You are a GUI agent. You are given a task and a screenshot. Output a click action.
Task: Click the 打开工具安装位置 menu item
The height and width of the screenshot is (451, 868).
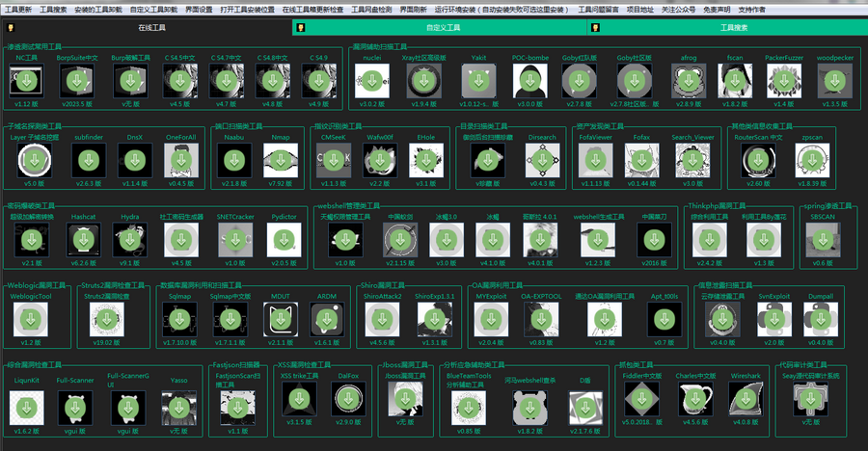(248, 10)
